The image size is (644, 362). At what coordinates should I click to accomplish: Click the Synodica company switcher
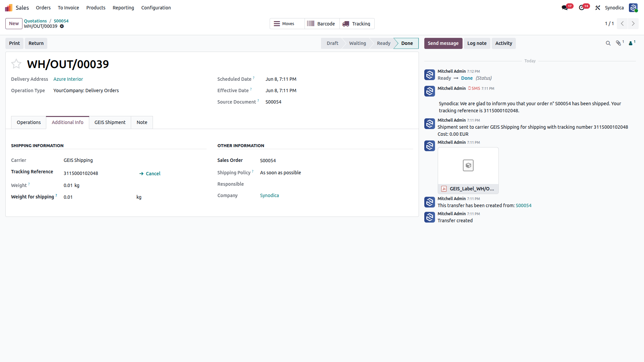point(614,8)
